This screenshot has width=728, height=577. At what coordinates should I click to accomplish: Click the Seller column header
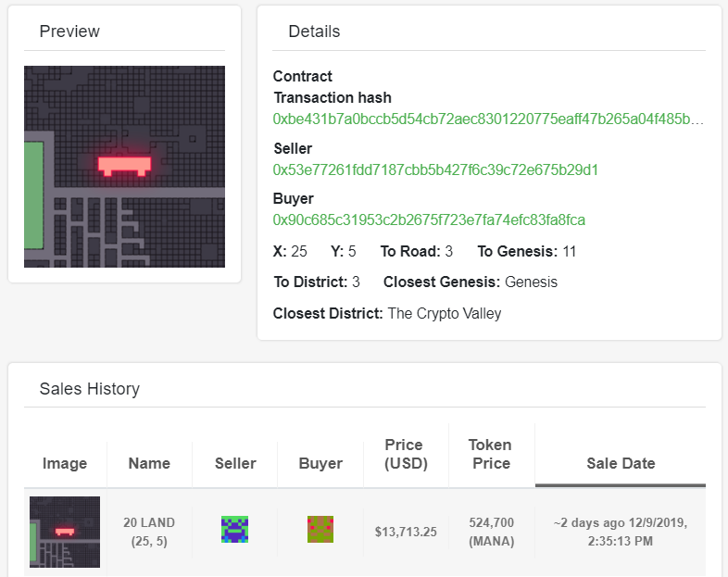click(x=235, y=463)
